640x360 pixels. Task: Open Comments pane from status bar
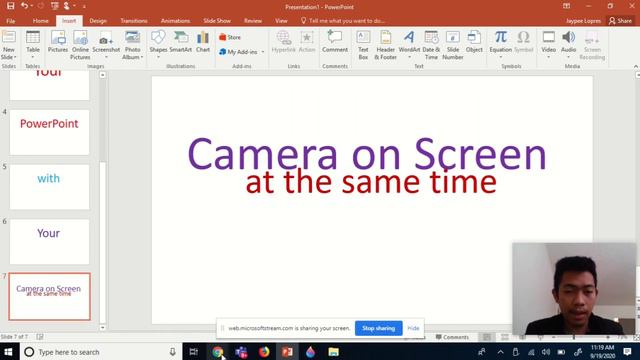pyautogui.click(x=452, y=337)
